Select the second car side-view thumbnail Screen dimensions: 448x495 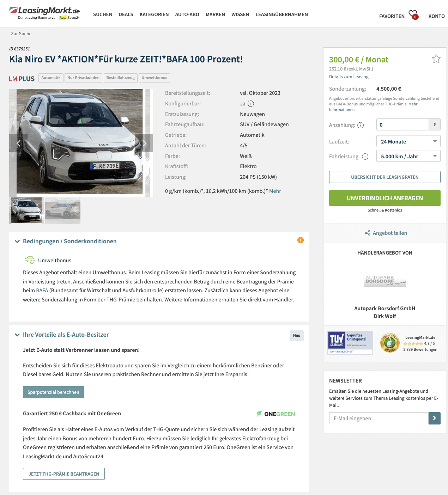63,210
